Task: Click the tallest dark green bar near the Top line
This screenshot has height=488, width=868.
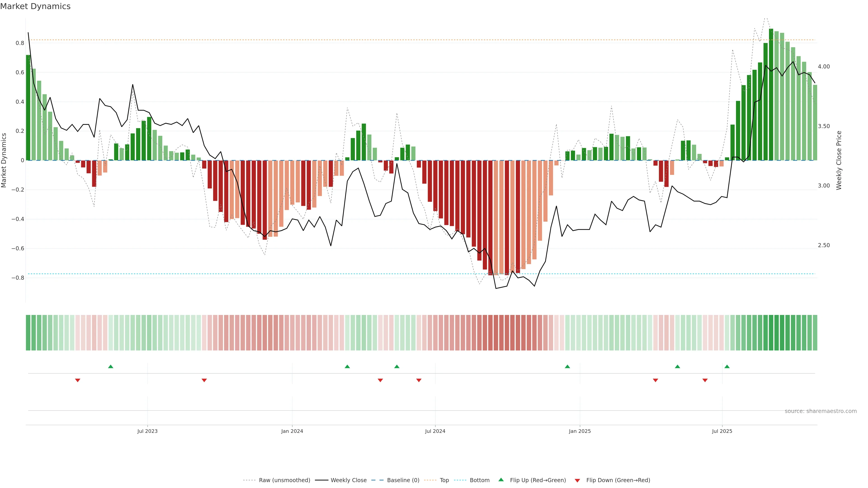Action: pos(771,94)
